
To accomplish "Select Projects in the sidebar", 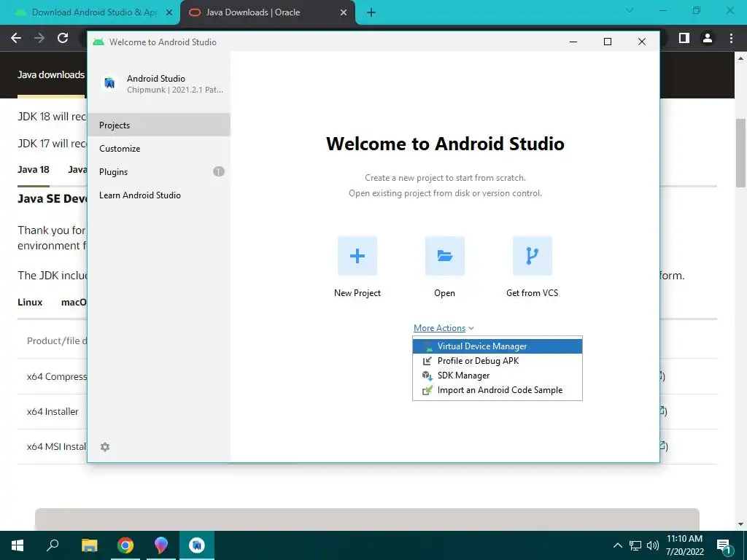I will (158, 125).
